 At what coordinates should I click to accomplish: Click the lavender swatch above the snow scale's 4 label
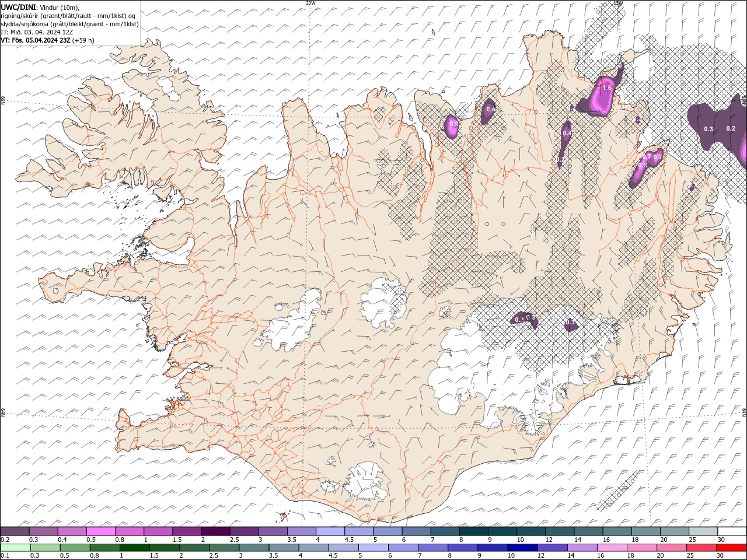pyautogui.click(x=330, y=531)
